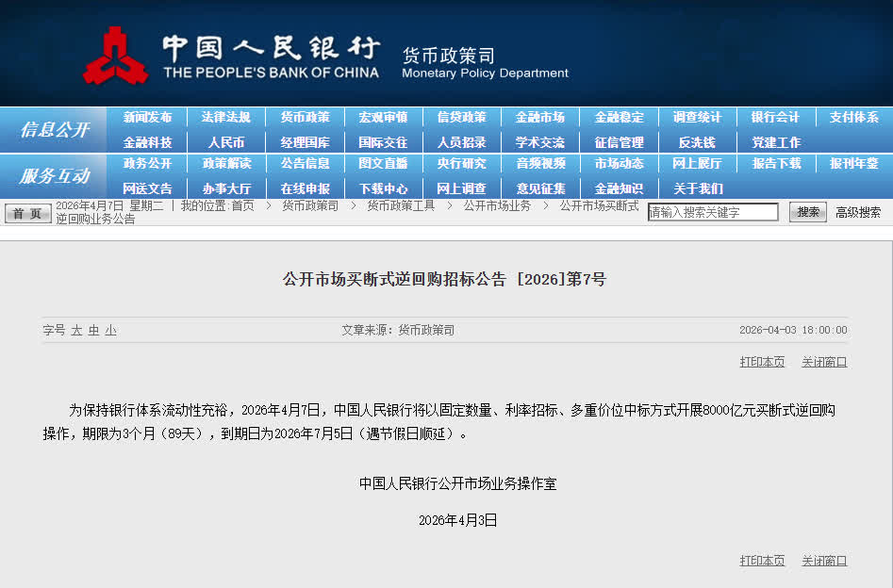The height and width of the screenshot is (588, 893).
Task: Open the 高级搜索 advanced search link
Action: click(x=858, y=212)
